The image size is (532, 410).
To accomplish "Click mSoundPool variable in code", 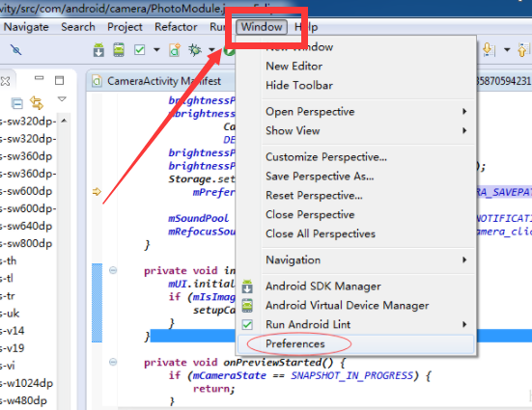I will coord(199,218).
